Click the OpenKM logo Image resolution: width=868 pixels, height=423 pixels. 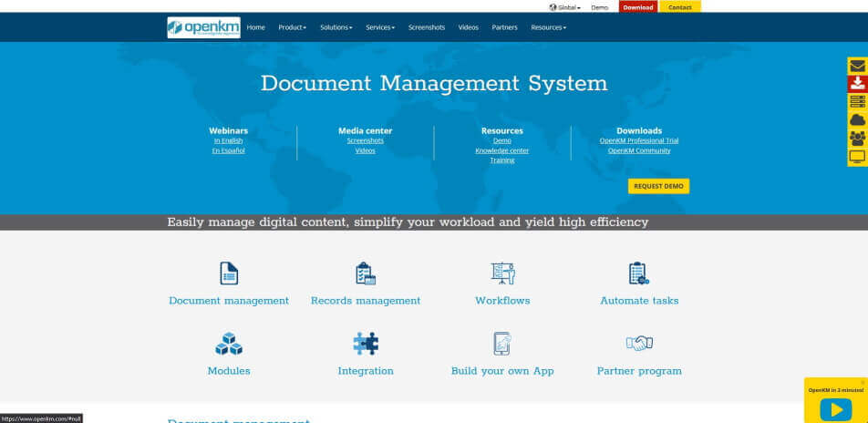pyautogui.click(x=203, y=27)
